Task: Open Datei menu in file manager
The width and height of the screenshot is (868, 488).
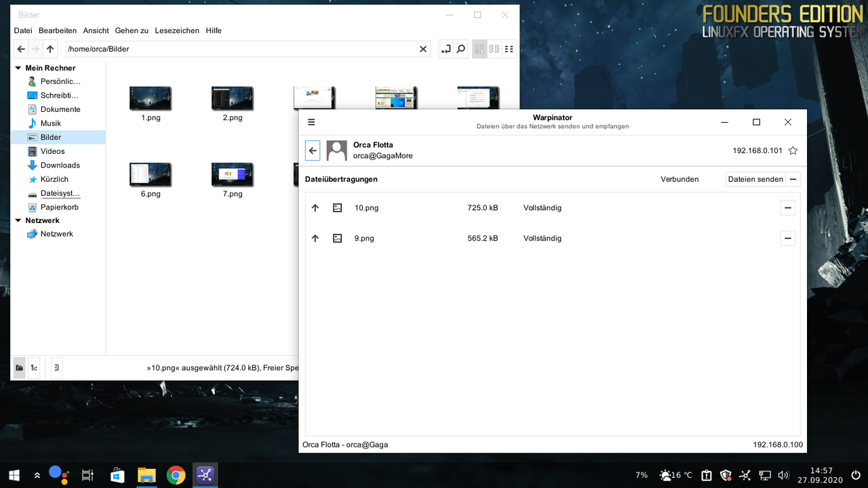Action: point(23,30)
